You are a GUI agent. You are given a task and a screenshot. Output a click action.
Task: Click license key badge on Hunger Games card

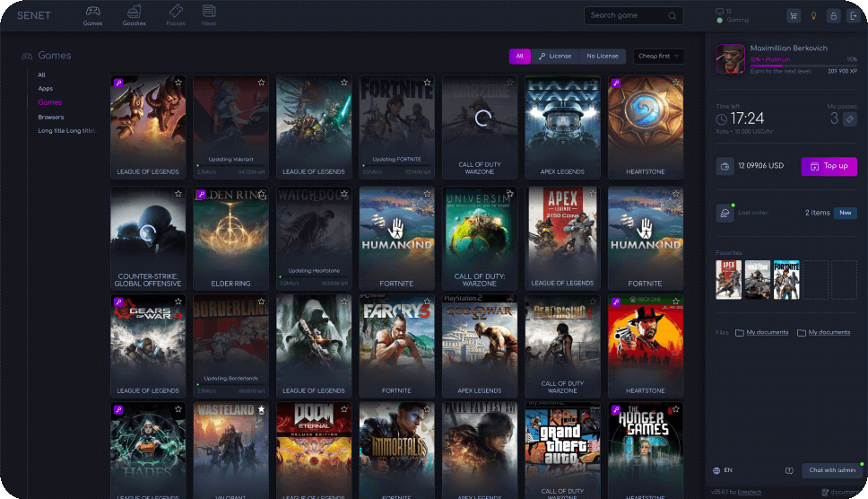(616, 410)
